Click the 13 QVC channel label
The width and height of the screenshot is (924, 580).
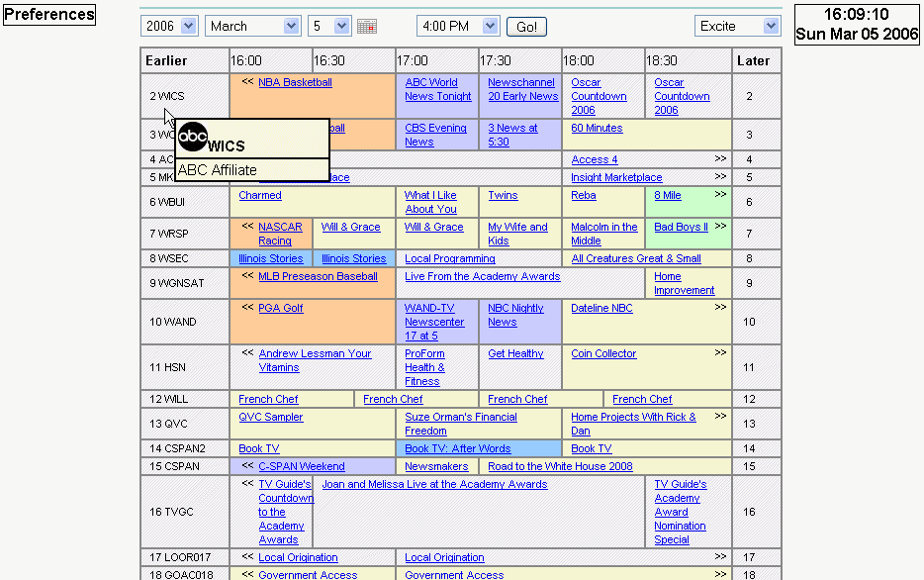pyautogui.click(x=168, y=424)
